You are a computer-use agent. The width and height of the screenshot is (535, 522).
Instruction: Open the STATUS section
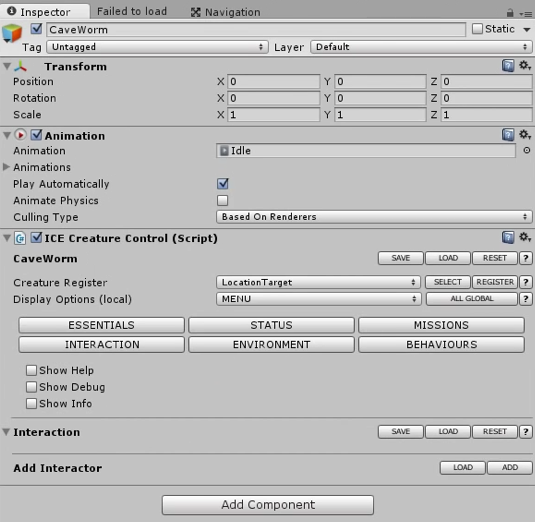271,325
